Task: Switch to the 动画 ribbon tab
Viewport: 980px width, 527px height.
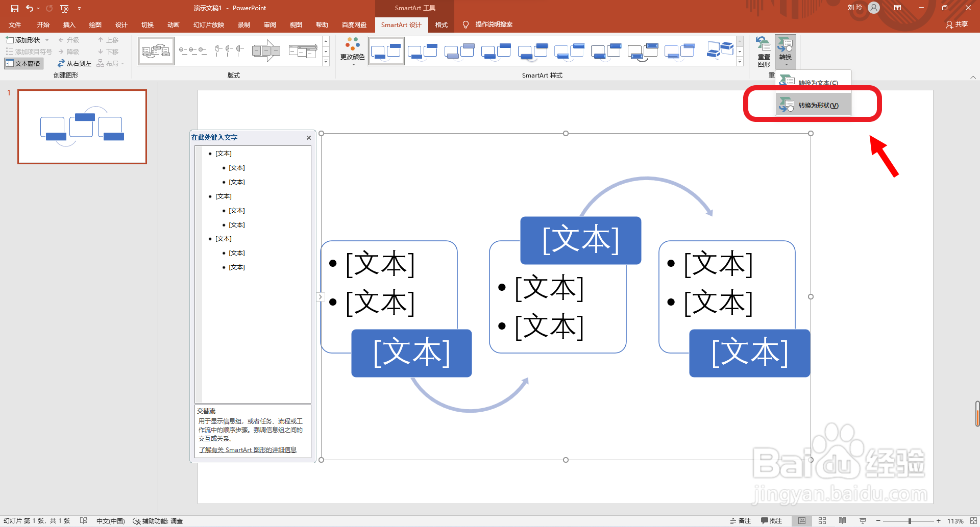Action: pyautogui.click(x=173, y=24)
